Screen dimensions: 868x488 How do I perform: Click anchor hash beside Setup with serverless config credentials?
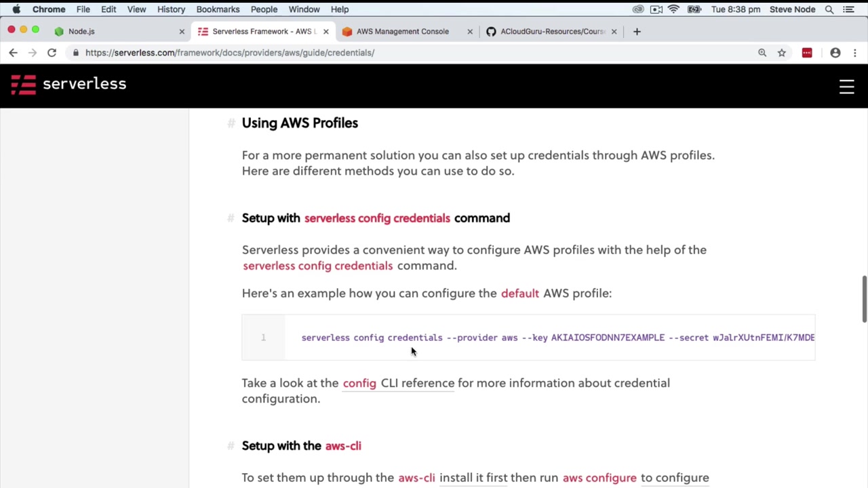point(231,218)
